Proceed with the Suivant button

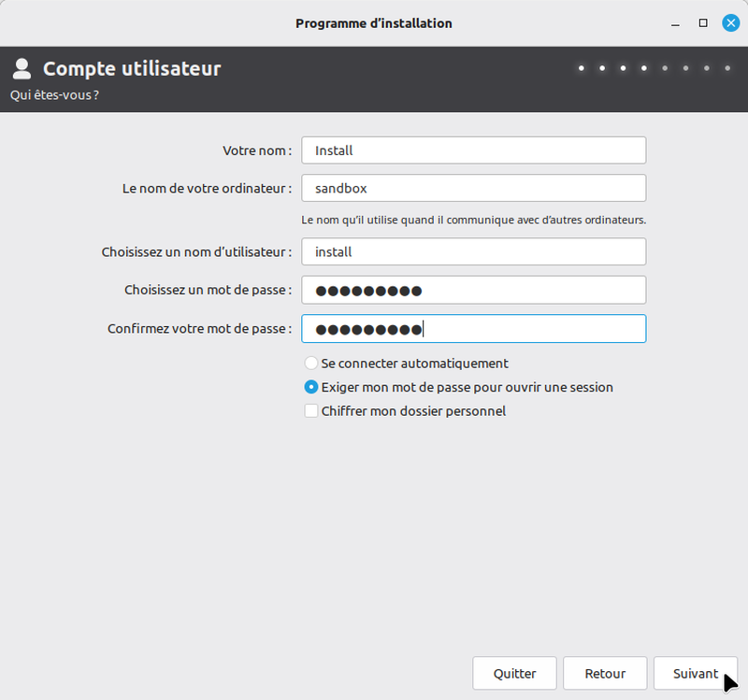(695, 674)
